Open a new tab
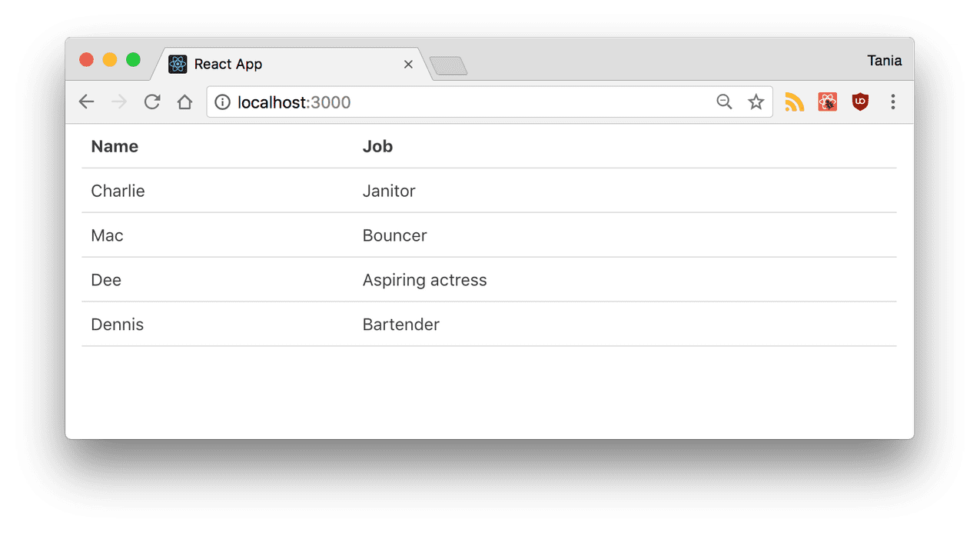The image size is (980, 533). [x=449, y=67]
